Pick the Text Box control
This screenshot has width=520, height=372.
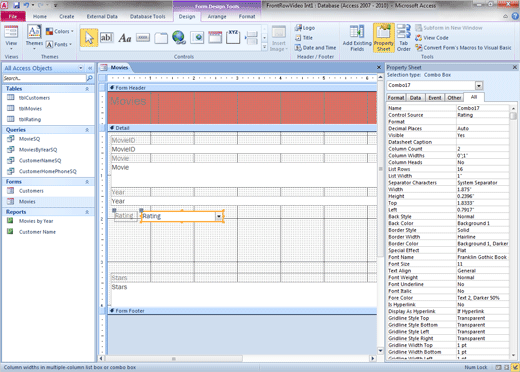(107, 38)
